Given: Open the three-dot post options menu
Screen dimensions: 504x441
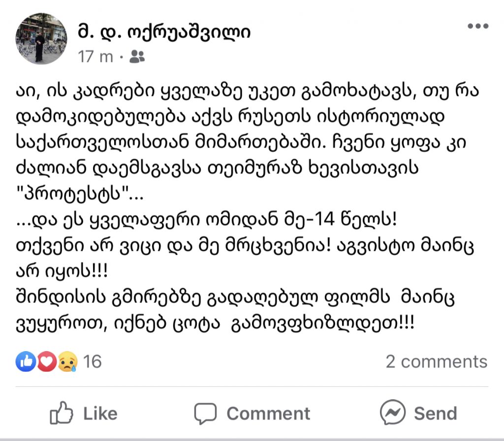Looking at the screenshot, I should pyautogui.click(x=478, y=26).
